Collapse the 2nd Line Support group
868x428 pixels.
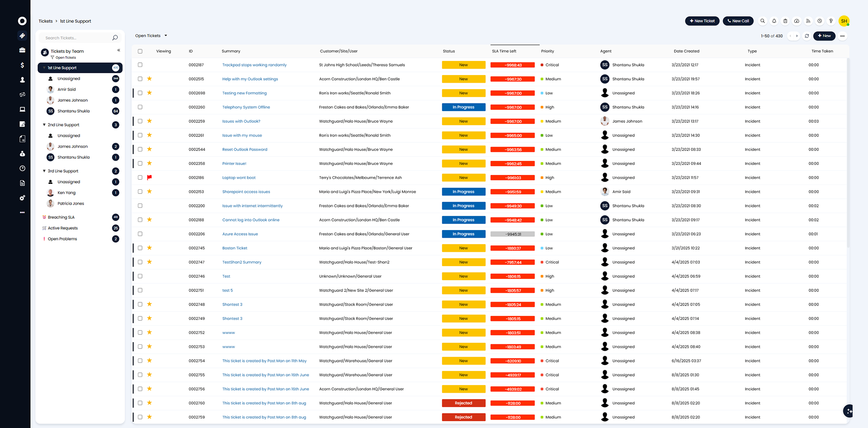44,125
